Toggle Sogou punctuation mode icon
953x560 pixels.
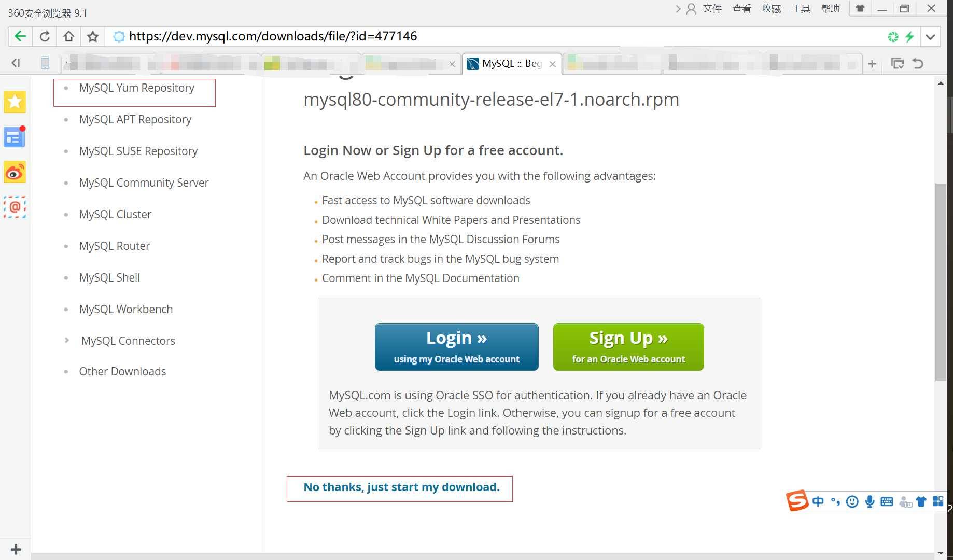[835, 501]
